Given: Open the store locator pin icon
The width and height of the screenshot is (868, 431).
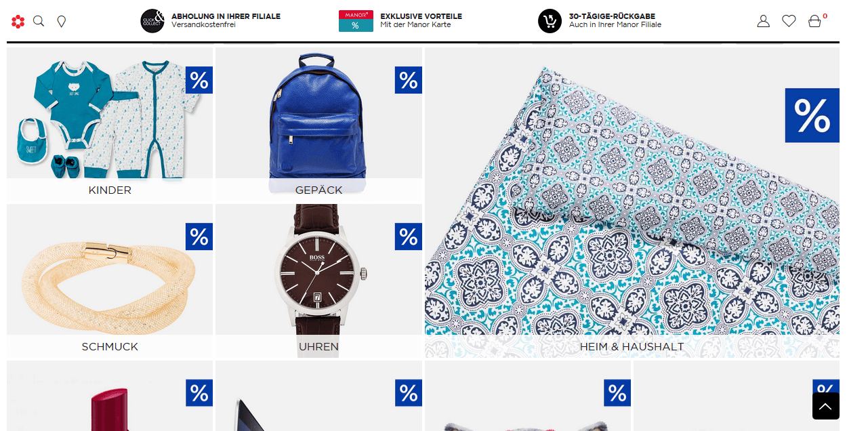Looking at the screenshot, I should tap(62, 22).
